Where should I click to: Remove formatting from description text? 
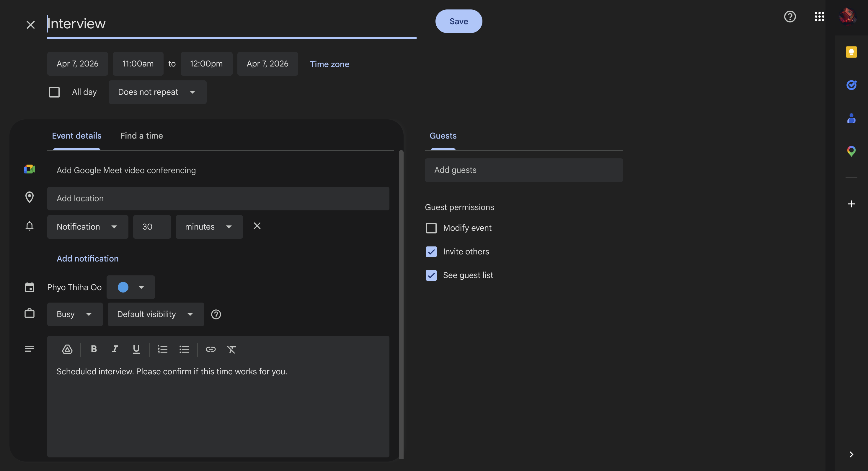[231, 349]
